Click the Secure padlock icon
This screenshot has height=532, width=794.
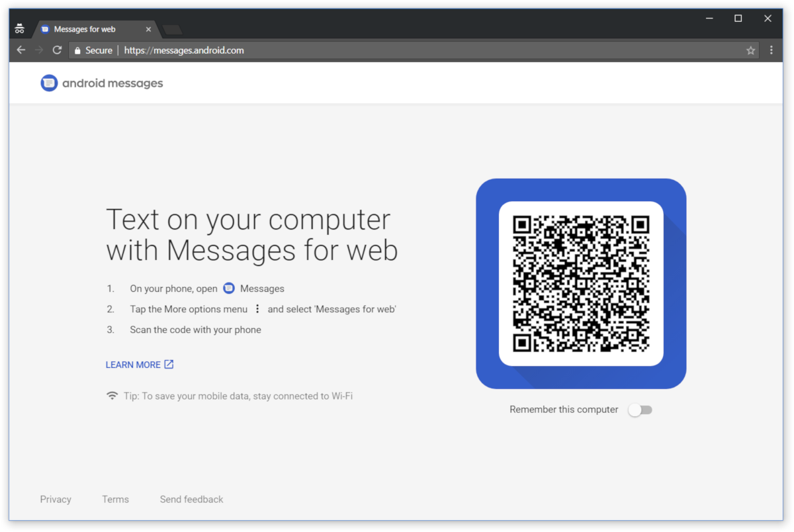77,50
